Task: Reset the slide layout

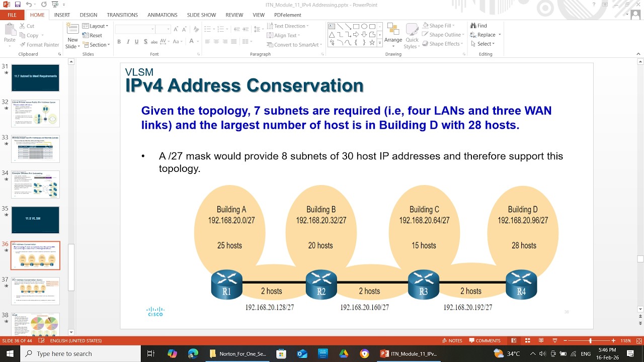Action: [92, 35]
